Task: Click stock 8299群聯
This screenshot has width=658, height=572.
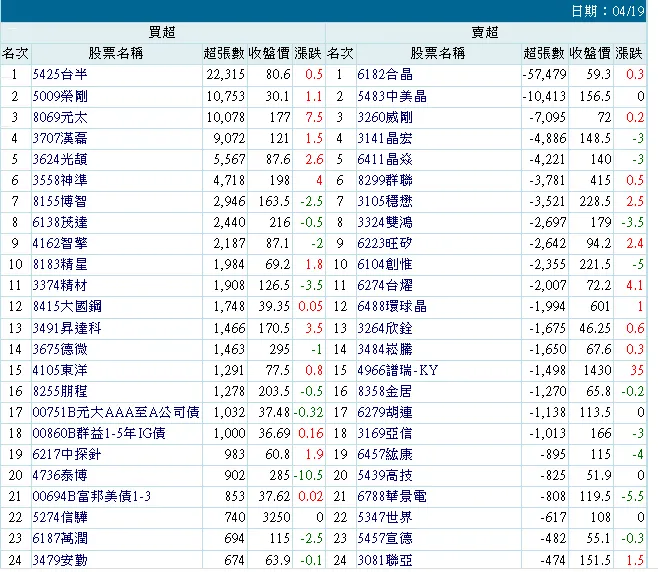Action: [385, 180]
